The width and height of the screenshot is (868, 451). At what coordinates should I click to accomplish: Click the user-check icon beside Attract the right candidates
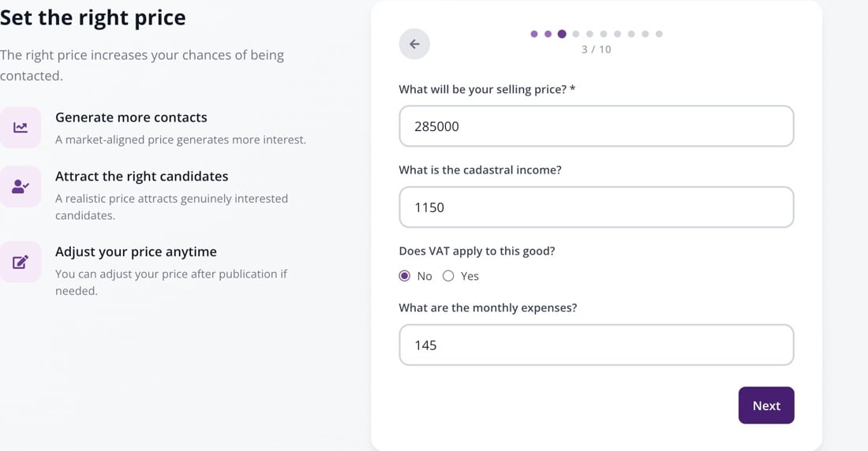coord(21,187)
